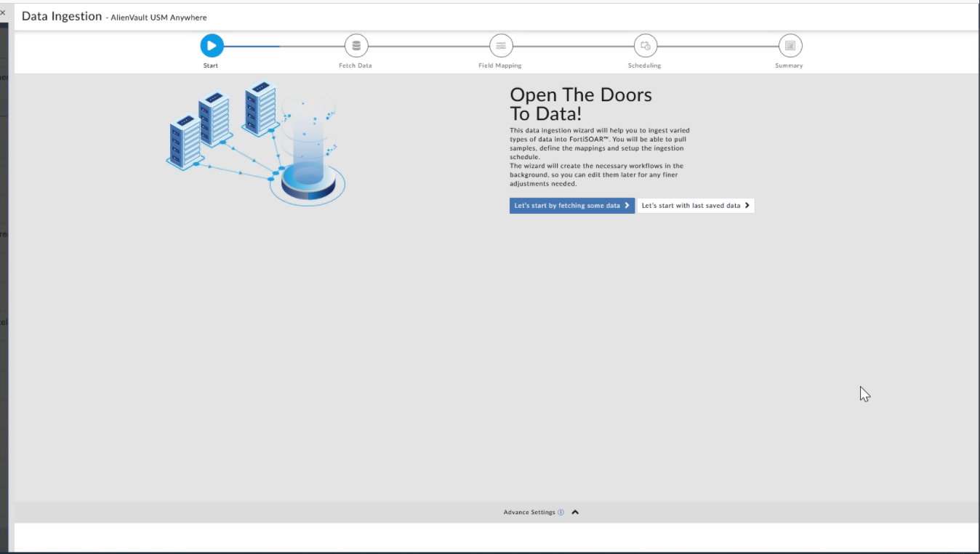Open the Field Mapping step icon
Viewport: 980px width, 554px height.
pyautogui.click(x=501, y=46)
